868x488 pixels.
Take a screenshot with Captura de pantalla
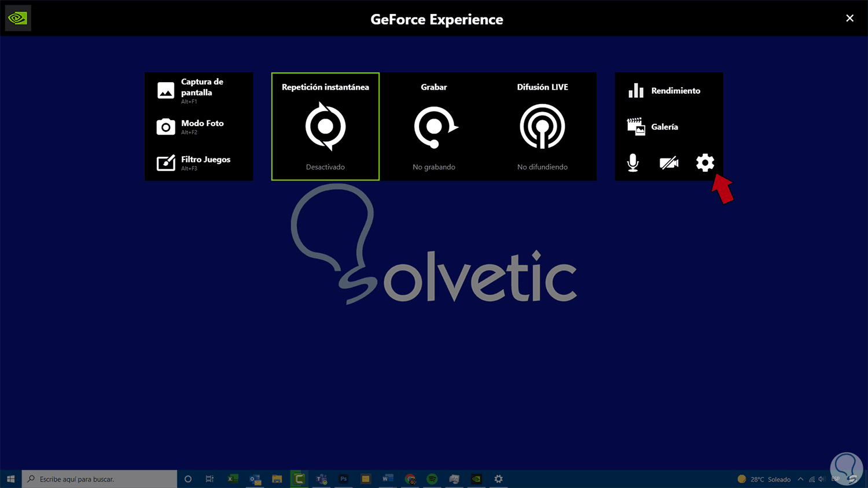[x=198, y=91]
